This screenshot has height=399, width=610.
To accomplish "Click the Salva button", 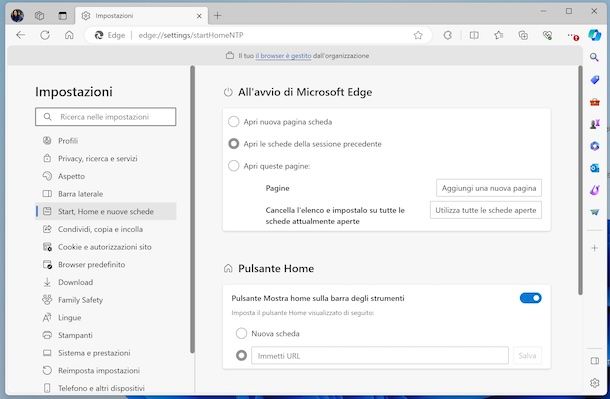I will click(527, 355).
